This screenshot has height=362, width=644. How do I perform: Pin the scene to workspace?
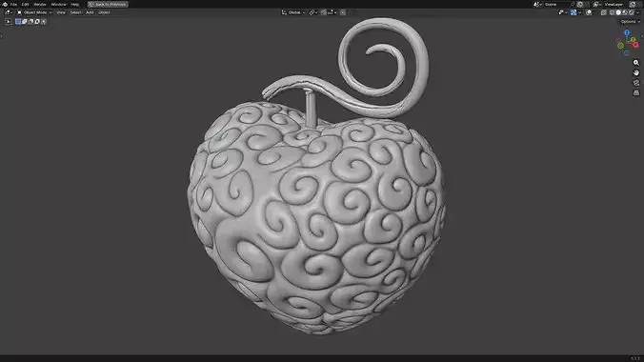coord(573,4)
